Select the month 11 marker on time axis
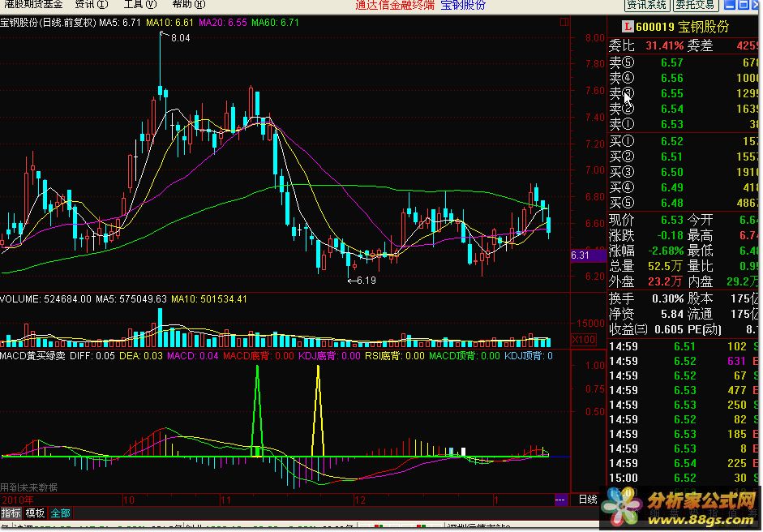 225,500
